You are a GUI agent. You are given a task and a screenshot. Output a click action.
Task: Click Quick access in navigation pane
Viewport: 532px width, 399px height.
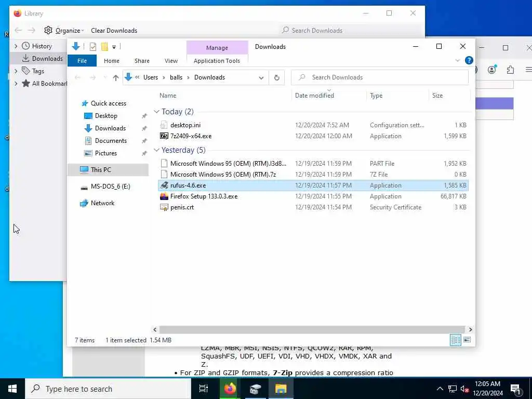coord(108,103)
